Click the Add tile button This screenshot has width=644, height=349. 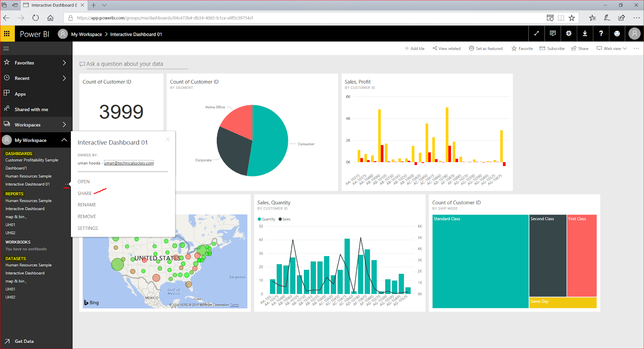pyautogui.click(x=415, y=48)
